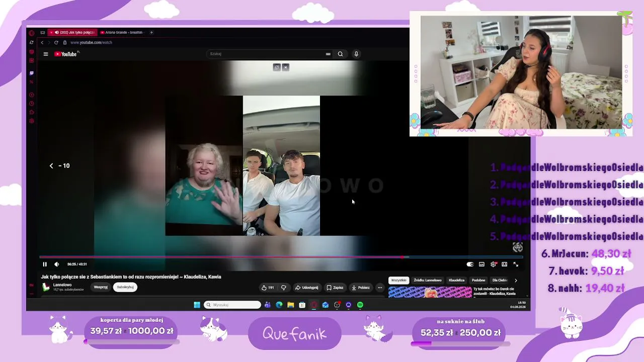The height and width of the screenshot is (362, 644).
Task: Click the YouTube search magnifier button
Action: coord(340,54)
